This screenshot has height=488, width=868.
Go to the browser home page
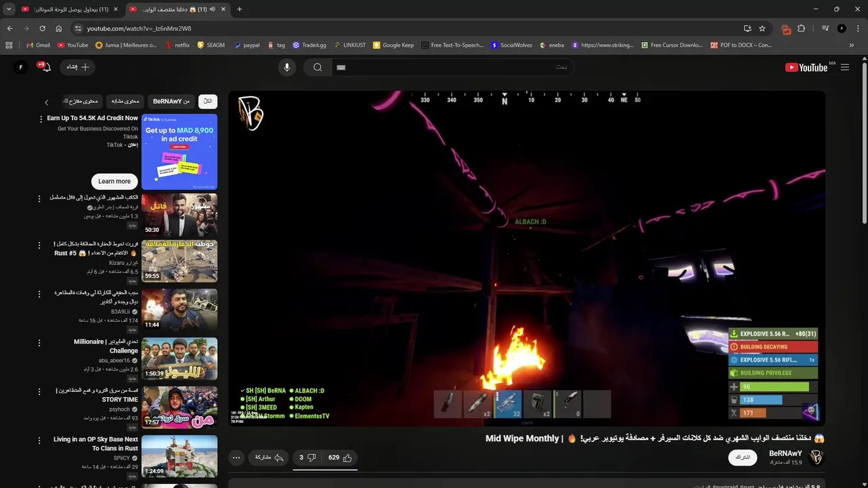coord(59,28)
